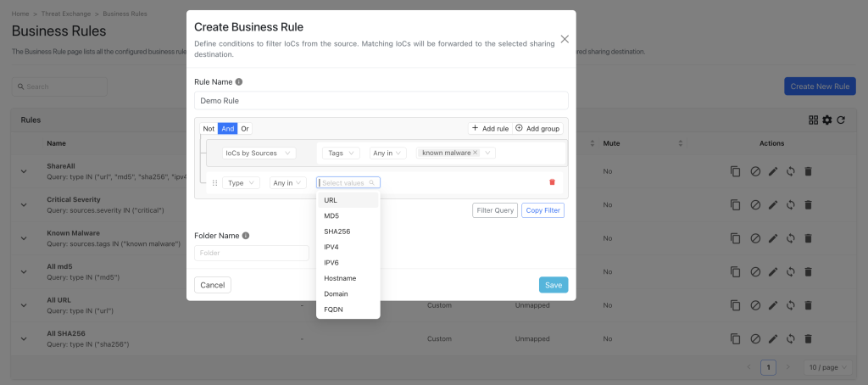This screenshot has height=385, width=868.
Task: Delete the All SHA256 rule
Action: [808, 339]
